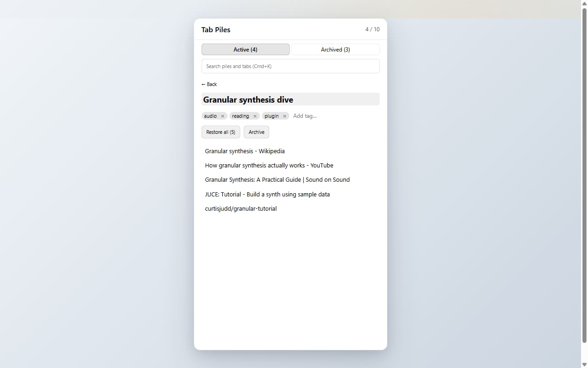Click the plugin tag chip label
Image resolution: width=588 pixels, height=368 pixels.
point(271,116)
